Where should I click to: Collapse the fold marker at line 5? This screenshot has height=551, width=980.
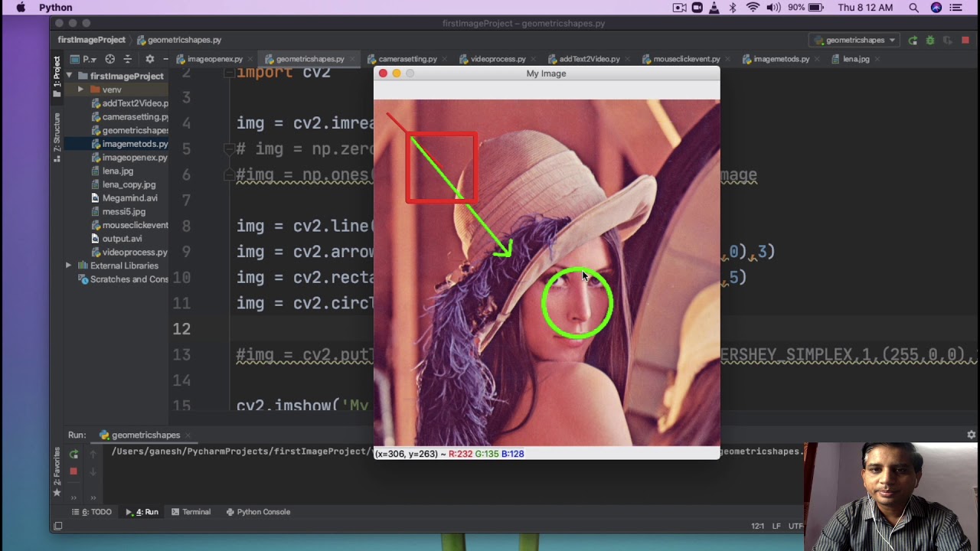(228, 149)
